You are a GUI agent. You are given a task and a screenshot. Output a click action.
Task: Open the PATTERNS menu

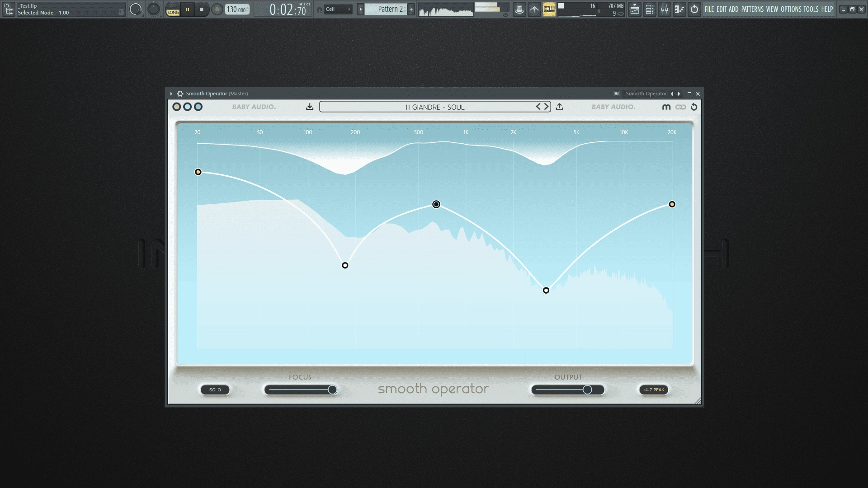752,9
